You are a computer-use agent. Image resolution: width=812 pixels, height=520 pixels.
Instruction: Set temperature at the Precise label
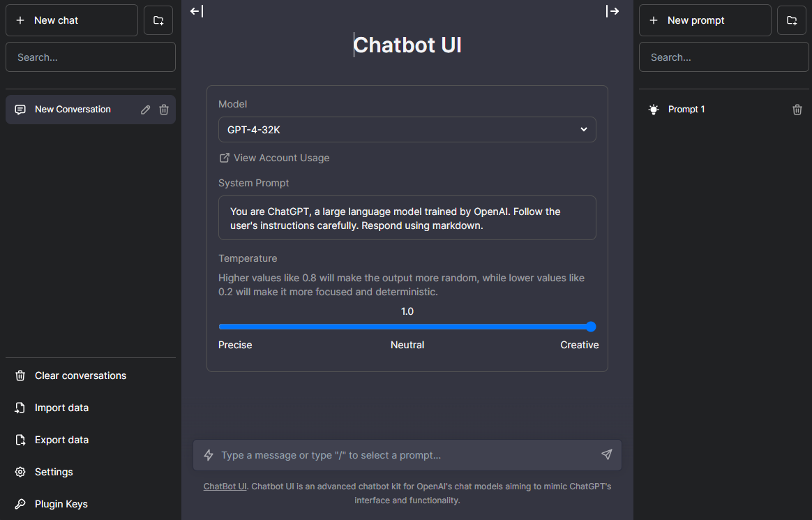pos(235,345)
